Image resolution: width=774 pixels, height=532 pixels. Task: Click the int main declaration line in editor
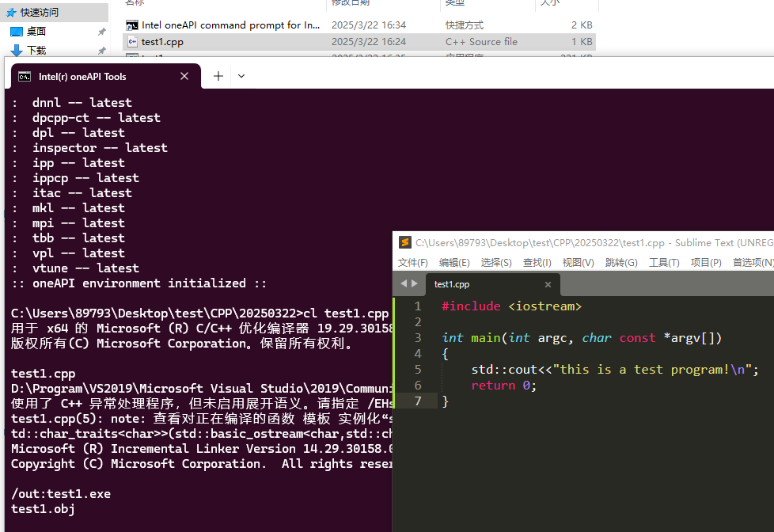point(582,338)
